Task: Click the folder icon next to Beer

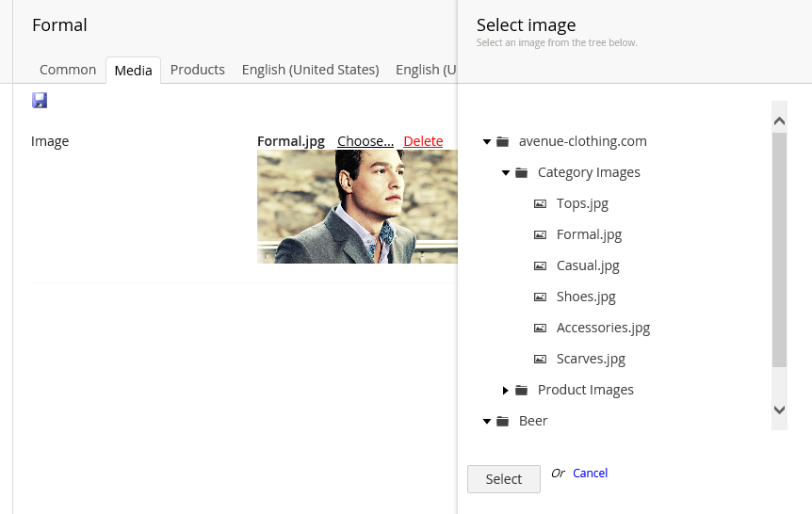Action: [502, 421]
